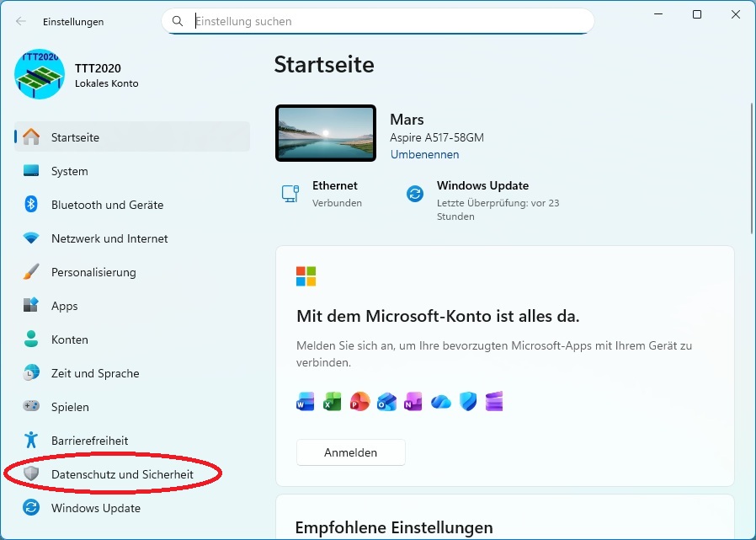Click the TTT2020 profile picture

tap(40, 74)
